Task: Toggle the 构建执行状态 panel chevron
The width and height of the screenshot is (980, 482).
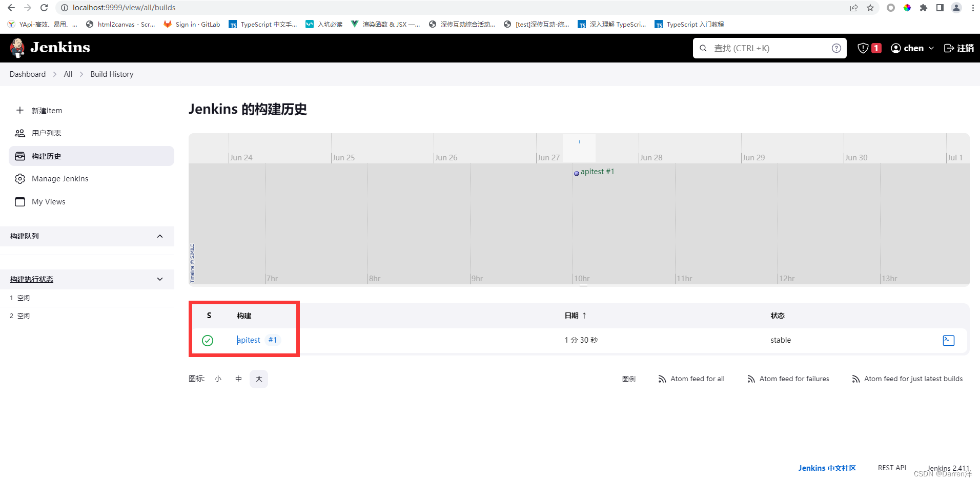Action: (x=160, y=279)
